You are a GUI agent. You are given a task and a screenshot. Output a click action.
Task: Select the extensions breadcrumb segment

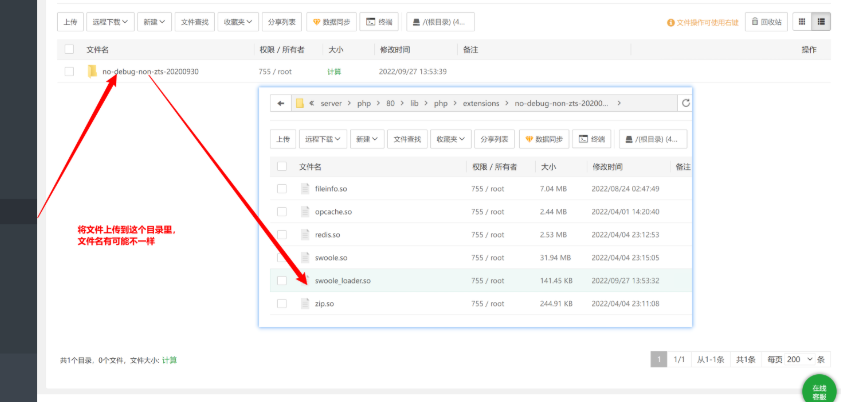(x=481, y=103)
